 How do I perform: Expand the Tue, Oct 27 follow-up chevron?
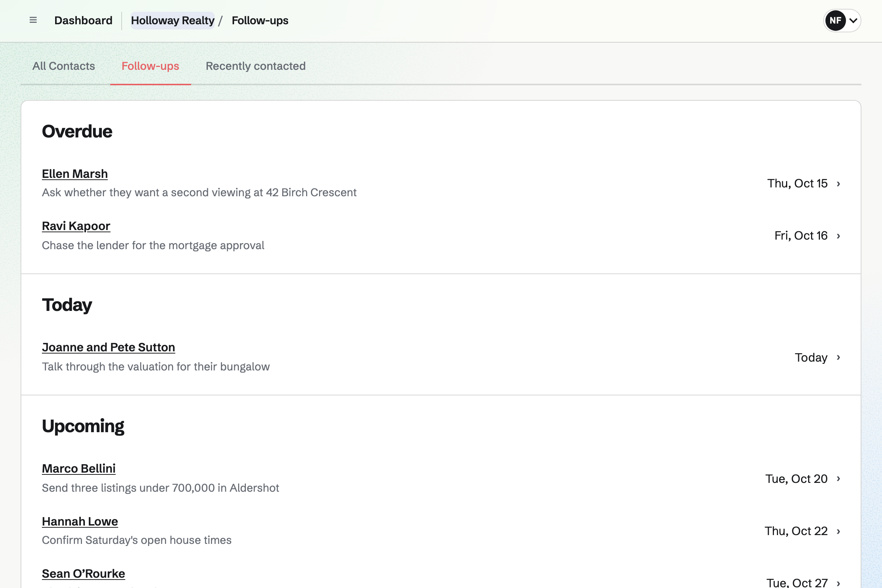pos(839,583)
